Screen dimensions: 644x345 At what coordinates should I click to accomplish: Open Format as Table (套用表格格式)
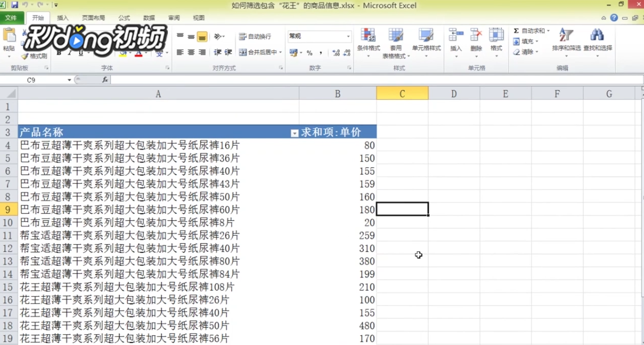[395, 43]
